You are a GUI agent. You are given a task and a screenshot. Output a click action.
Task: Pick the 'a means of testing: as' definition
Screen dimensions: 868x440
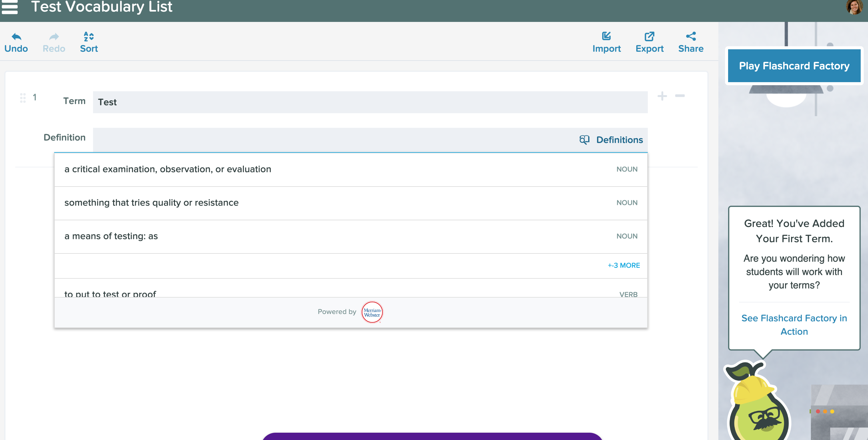(x=111, y=236)
